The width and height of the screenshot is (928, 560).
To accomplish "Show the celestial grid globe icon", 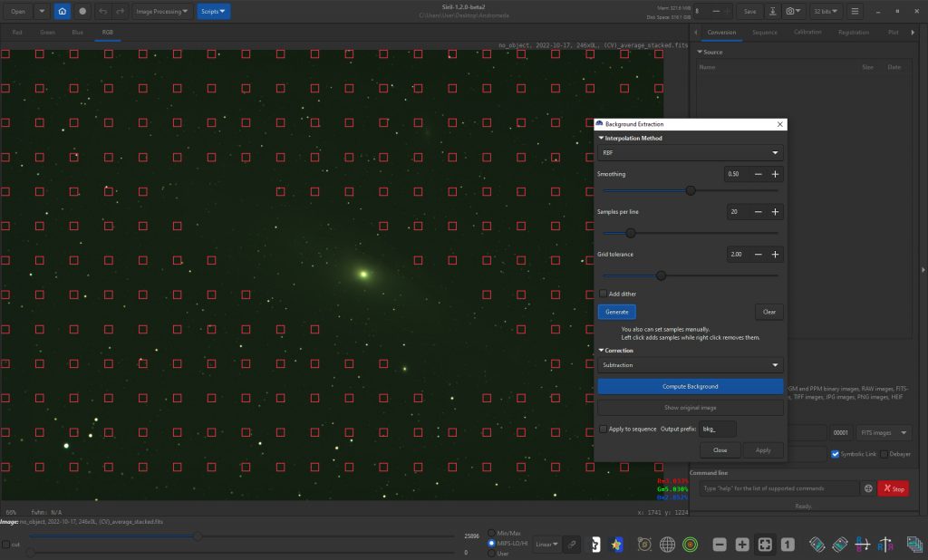I will pos(667,544).
